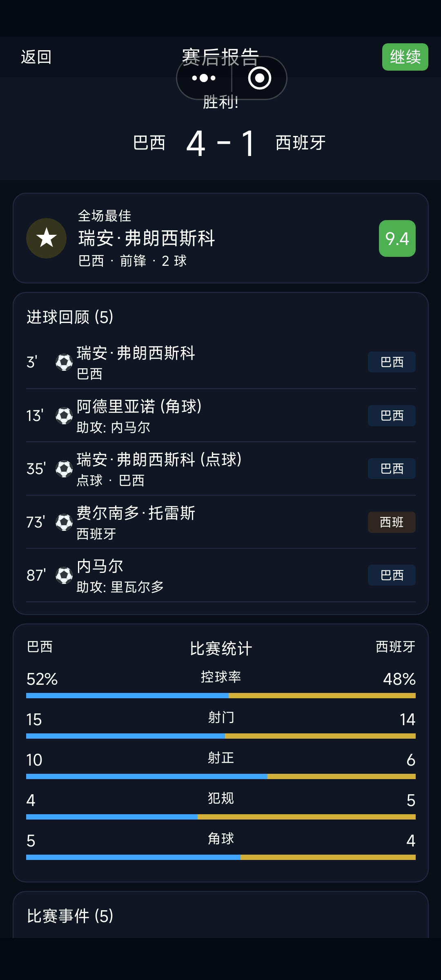Tap the football icon at 73' goal
The height and width of the screenshot is (980, 441).
[x=64, y=522]
